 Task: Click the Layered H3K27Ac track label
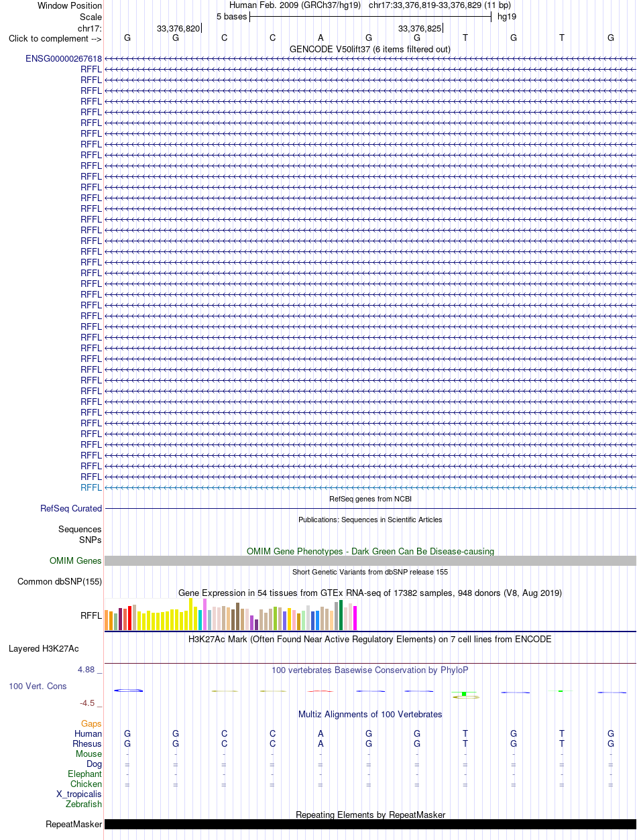click(44, 648)
